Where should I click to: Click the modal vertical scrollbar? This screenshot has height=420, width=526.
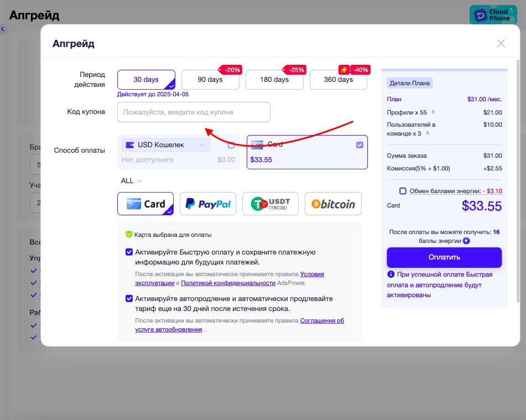(518, 180)
